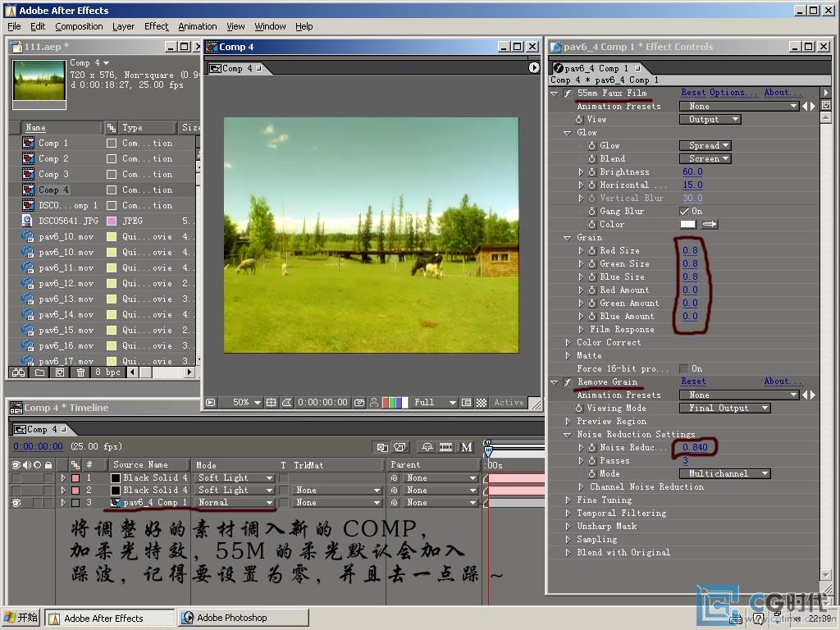Click the shy layers icon in Timeline
This screenshot has height=630, width=840.
pyautogui.click(x=427, y=447)
